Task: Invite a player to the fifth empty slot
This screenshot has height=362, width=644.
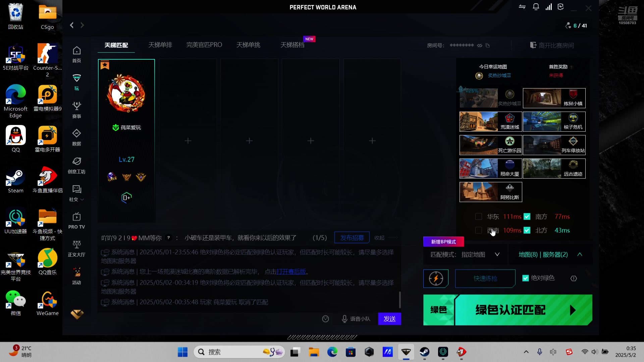Action: (372, 141)
